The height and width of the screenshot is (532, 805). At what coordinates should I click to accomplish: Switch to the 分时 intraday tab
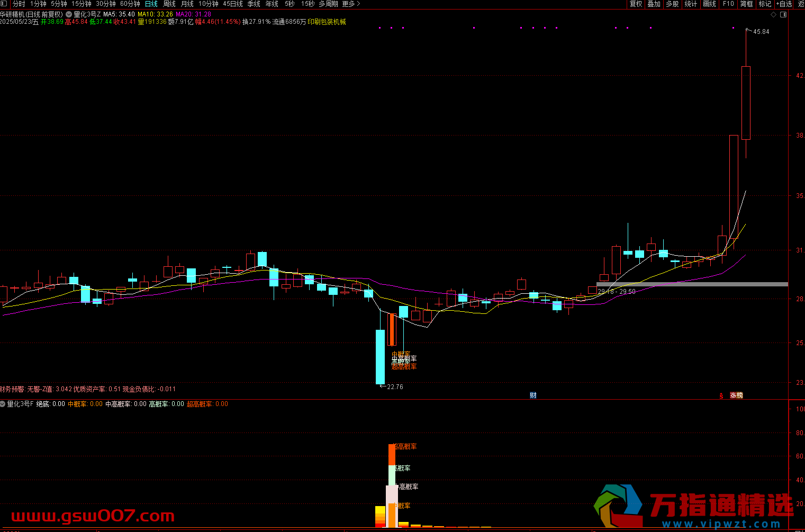pyautogui.click(x=19, y=4)
